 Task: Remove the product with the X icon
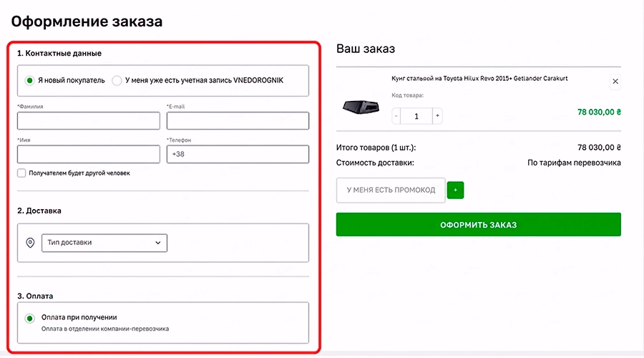coord(615,82)
